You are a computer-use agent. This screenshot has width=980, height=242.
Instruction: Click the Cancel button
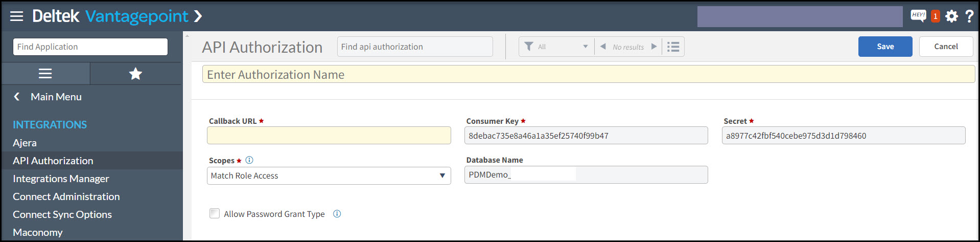946,47
